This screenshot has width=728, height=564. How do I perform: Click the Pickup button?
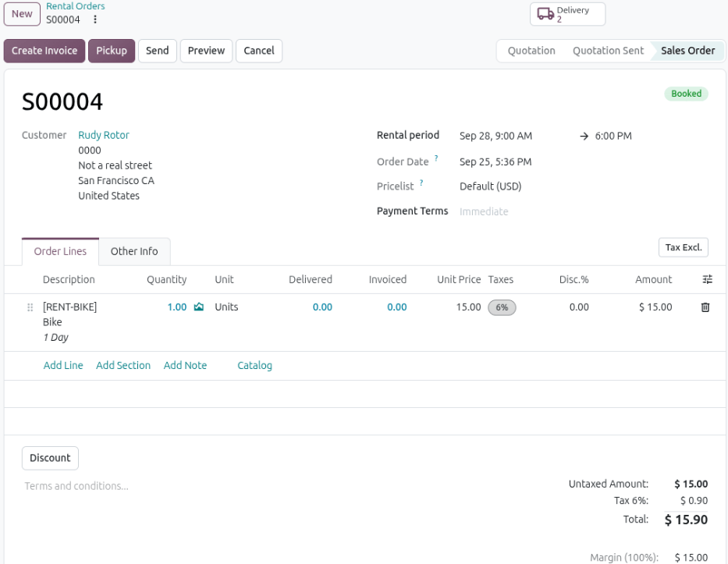click(x=112, y=51)
